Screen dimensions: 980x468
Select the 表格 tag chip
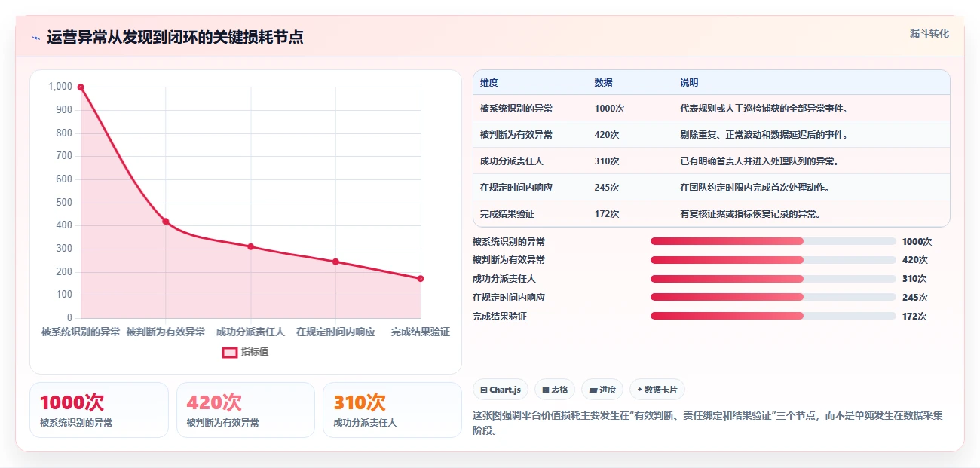pos(555,390)
